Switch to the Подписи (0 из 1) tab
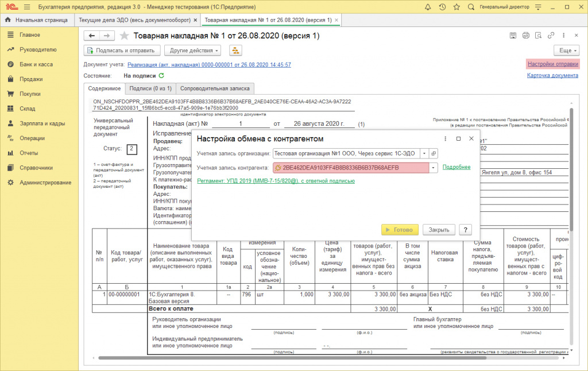Viewport: 588px width, 371px height. [150, 88]
